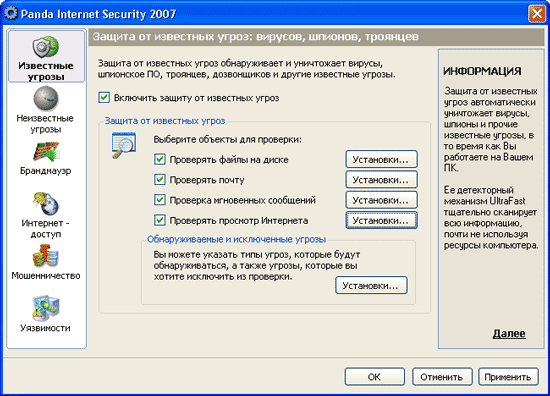
Task: Open Установки for detected and excluded threats
Action: (371, 286)
